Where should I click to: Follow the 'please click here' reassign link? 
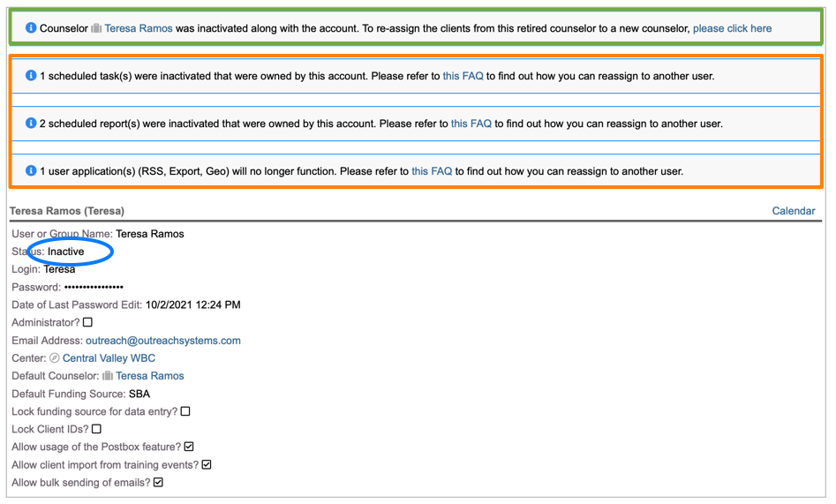point(732,28)
